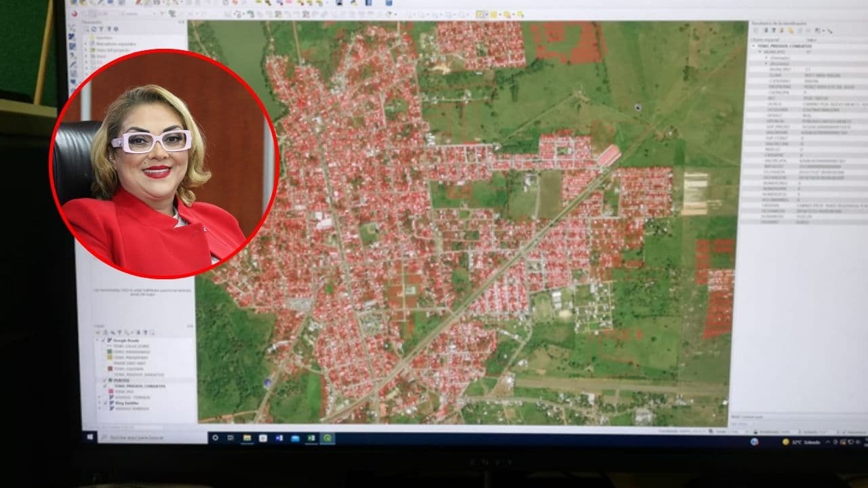
Task: Click the pink layer symbol swatch
Action: (x=111, y=391)
